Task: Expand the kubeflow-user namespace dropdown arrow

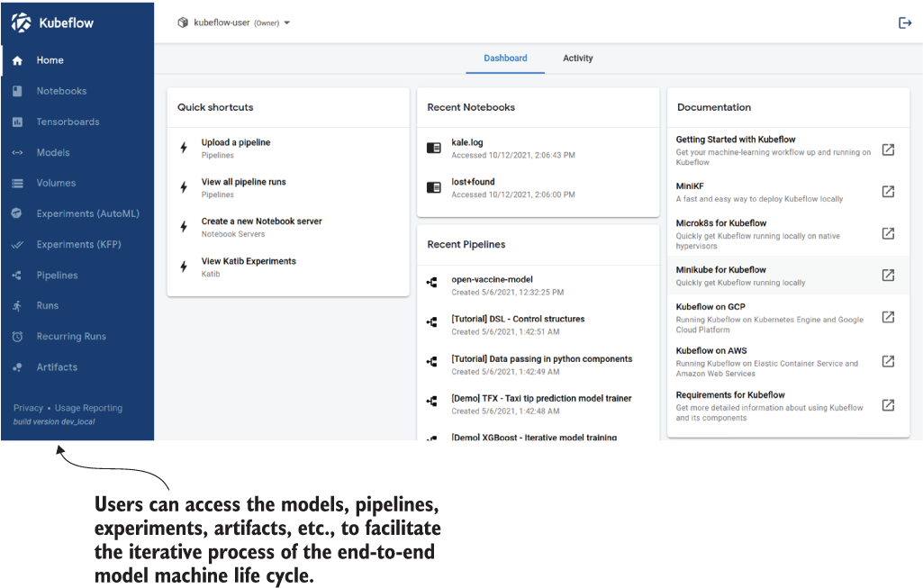Action: 287,23
